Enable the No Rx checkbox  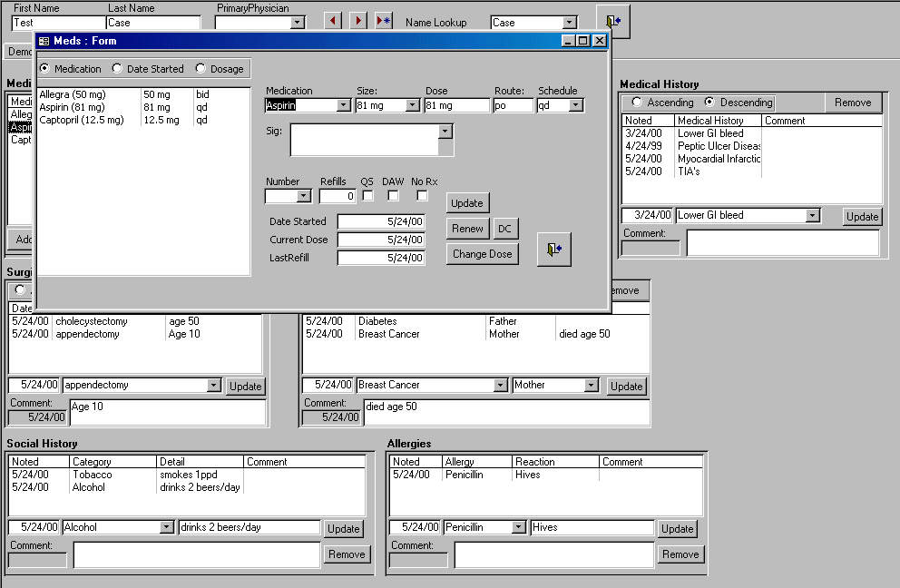click(x=423, y=195)
